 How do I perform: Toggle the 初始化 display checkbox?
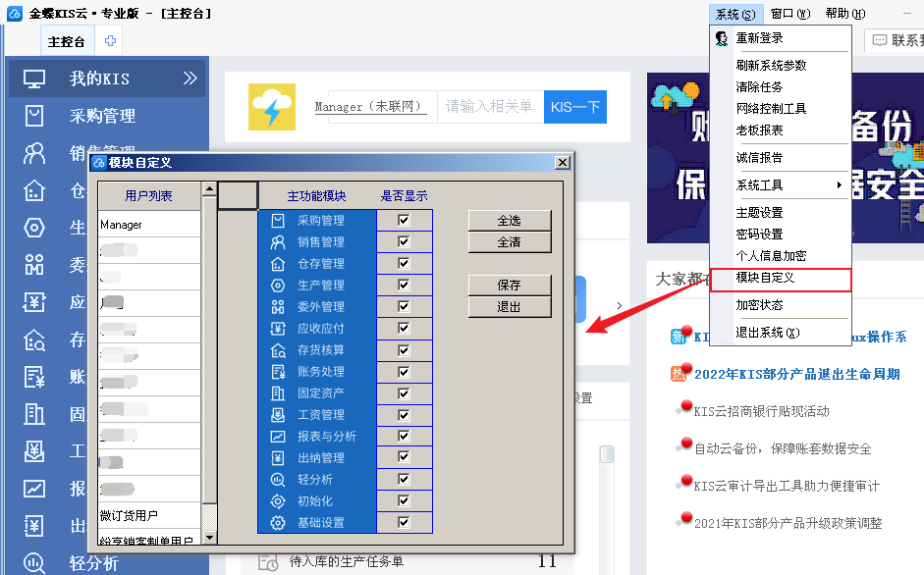404,501
